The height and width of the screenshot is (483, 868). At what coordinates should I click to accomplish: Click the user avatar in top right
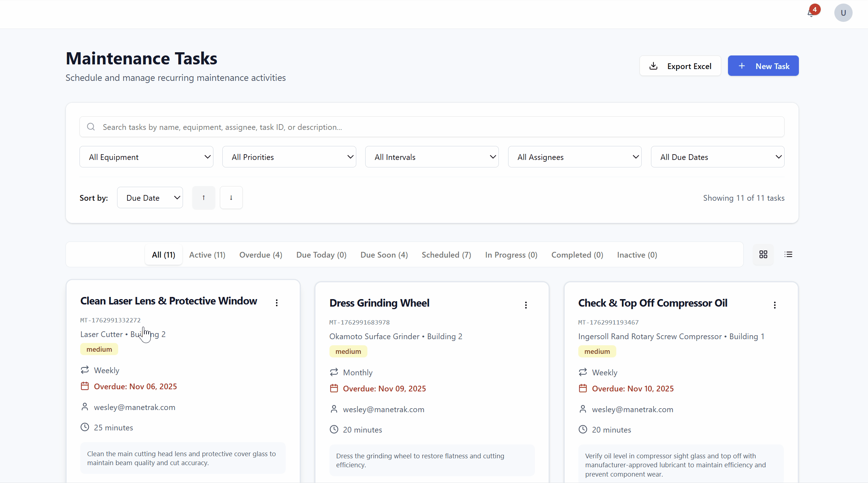[843, 13]
